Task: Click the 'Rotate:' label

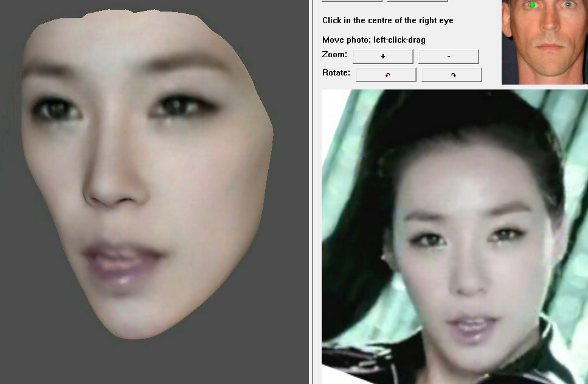Action: 336,72
